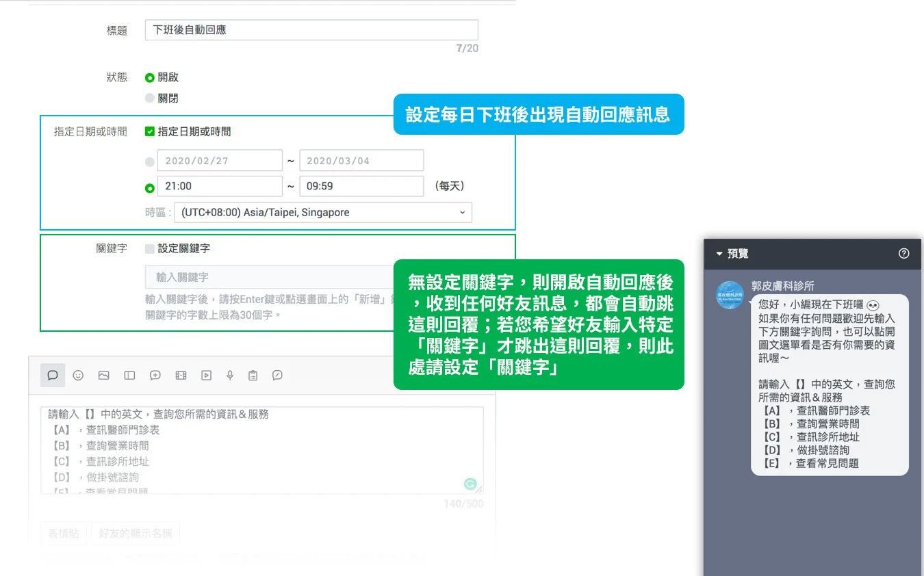The width and height of the screenshot is (924, 576).
Task: Select the voice message microphone icon
Action: pos(230,375)
